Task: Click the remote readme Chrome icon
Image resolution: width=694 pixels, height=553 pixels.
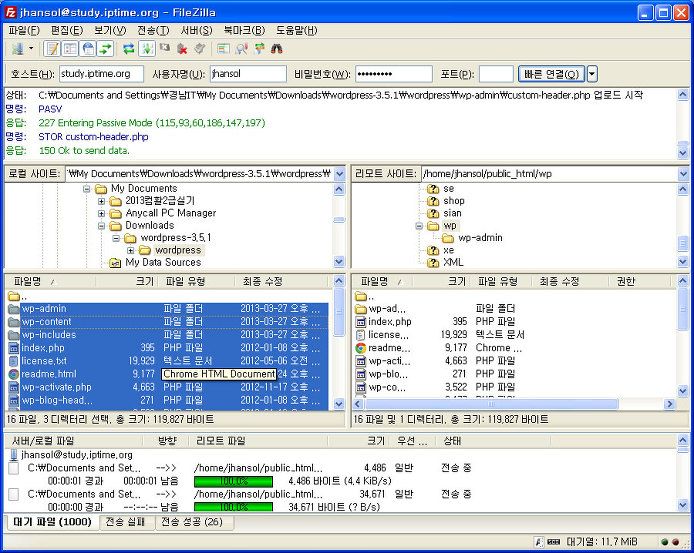Action: click(x=361, y=348)
